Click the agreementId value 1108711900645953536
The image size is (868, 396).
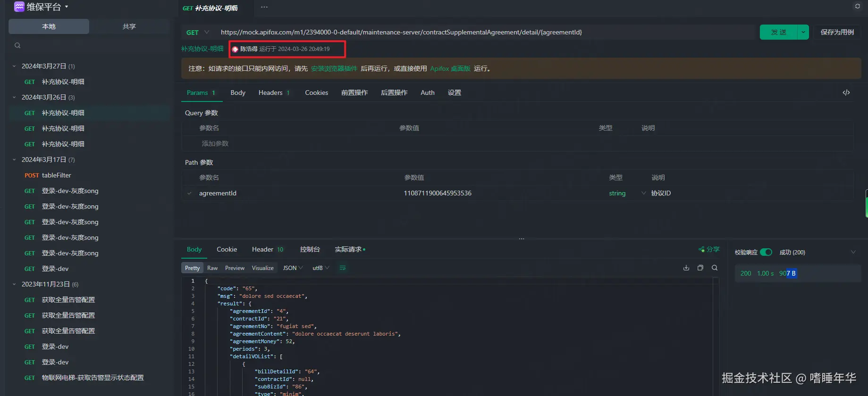click(438, 193)
